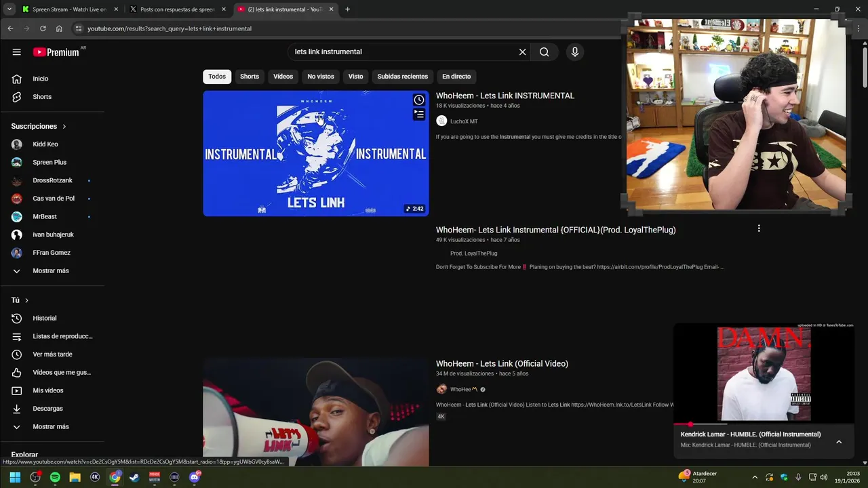Expand the Suscripciones section chevron
Viewport: 868px width, 488px height.
(64, 127)
